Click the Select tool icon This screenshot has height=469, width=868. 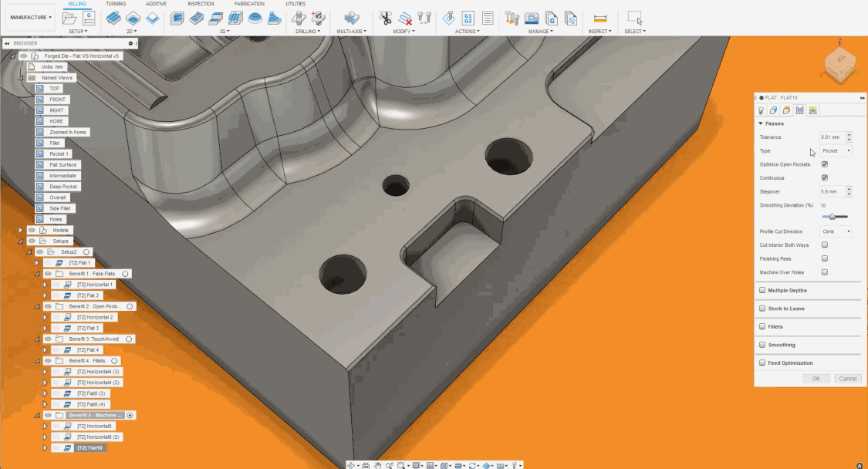pos(634,18)
